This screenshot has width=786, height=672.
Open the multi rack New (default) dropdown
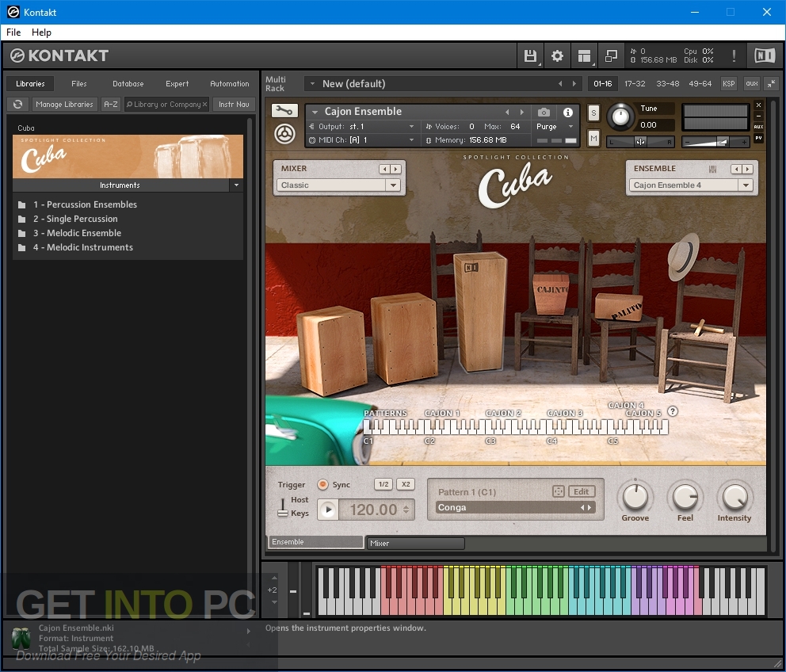click(312, 84)
